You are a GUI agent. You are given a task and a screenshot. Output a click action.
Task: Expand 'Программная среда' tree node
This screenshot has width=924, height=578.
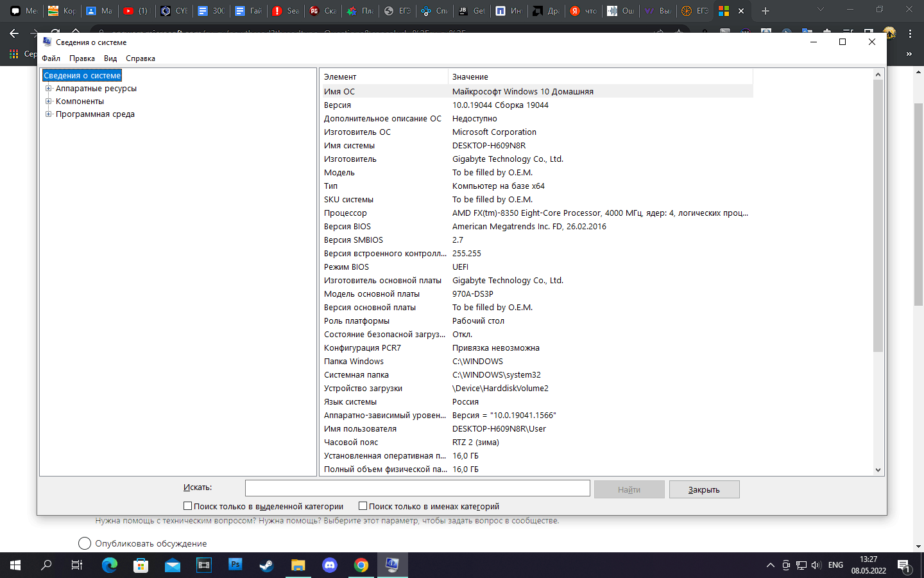48,114
